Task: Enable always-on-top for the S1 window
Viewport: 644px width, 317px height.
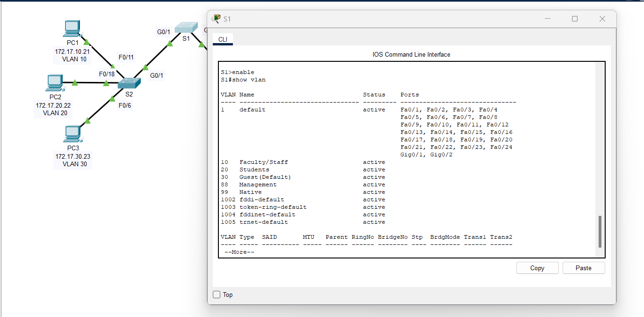Action: 217,295
